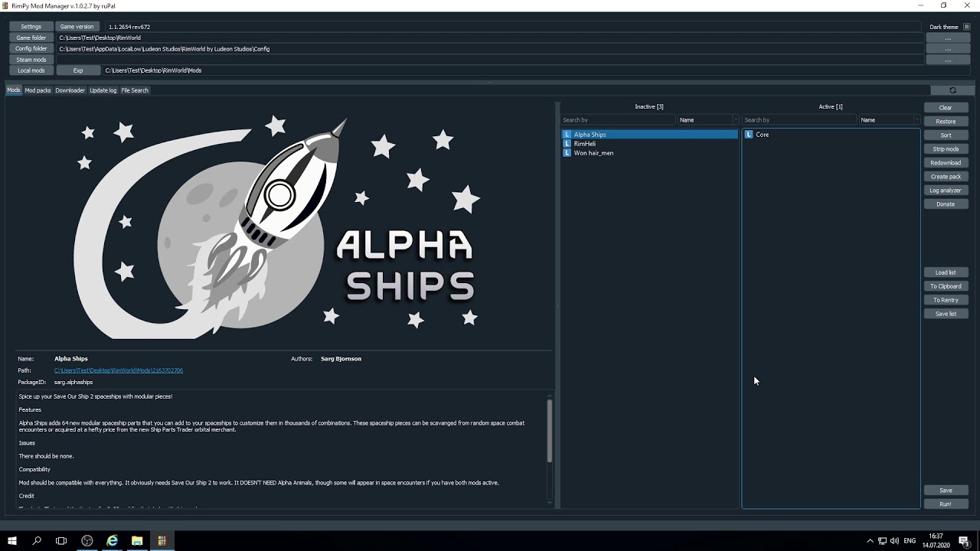Open the Windows notification center

pyautogui.click(x=964, y=541)
